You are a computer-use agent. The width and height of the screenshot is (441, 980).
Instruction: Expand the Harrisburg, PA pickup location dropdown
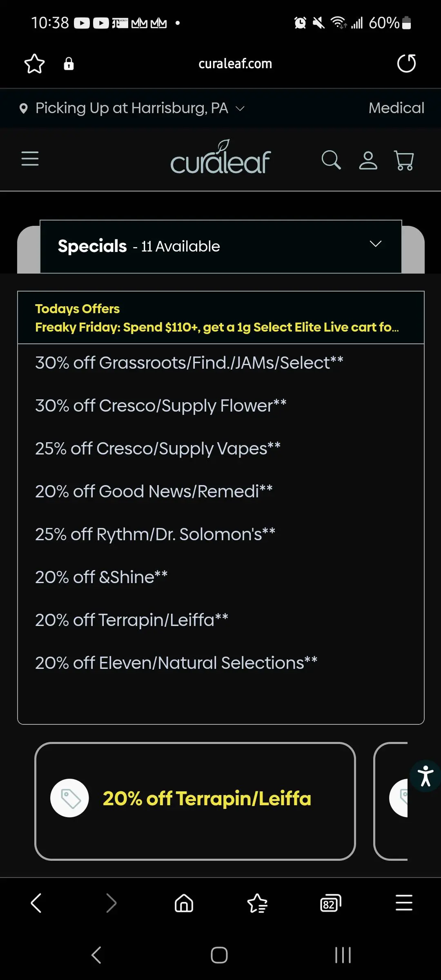click(132, 108)
